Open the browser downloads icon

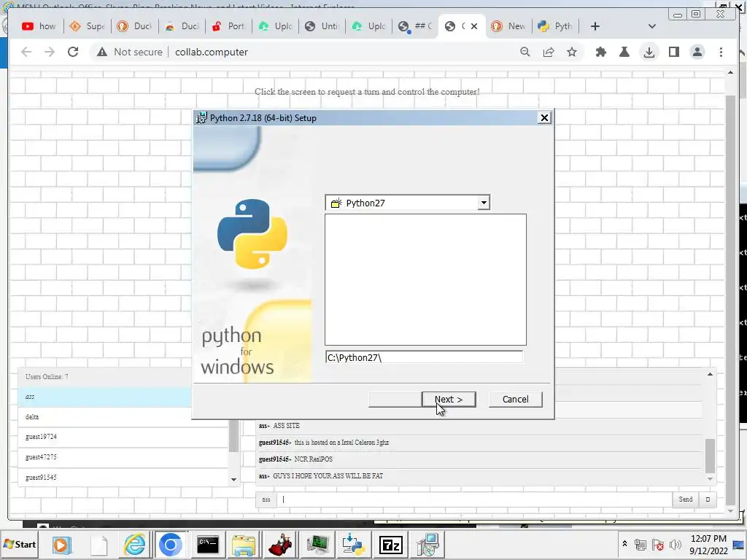649,52
